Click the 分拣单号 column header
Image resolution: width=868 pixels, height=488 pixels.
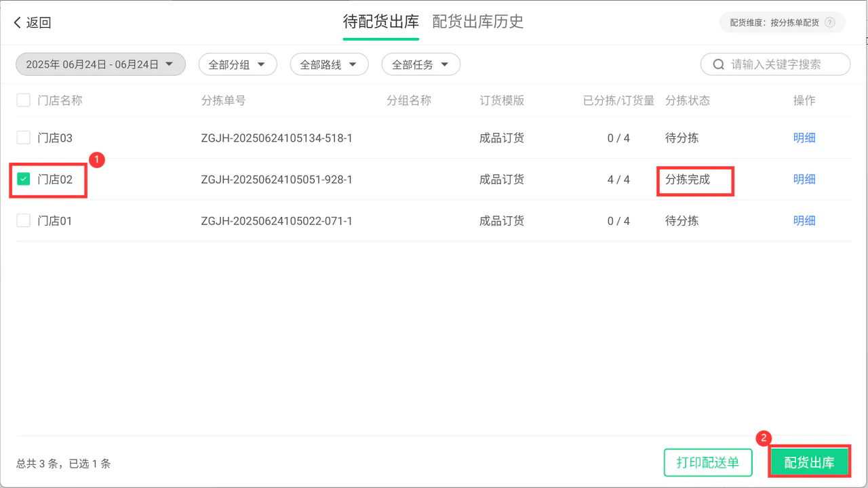223,100
